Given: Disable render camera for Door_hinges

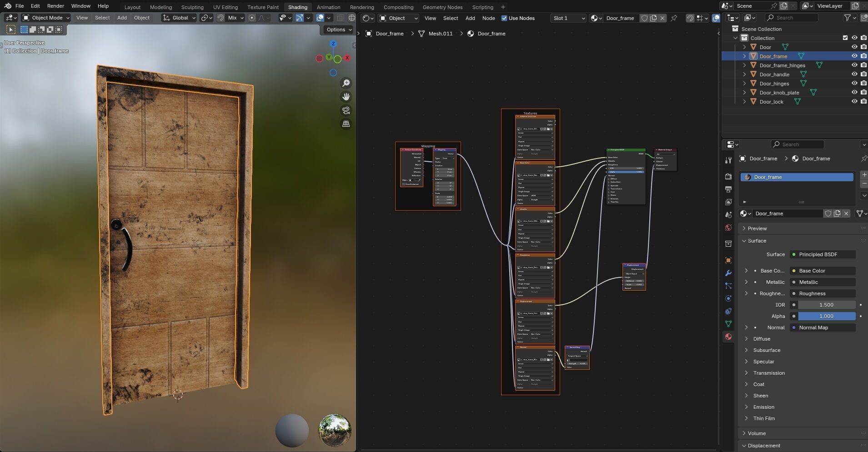Looking at the screenshot, I should 863,83.
